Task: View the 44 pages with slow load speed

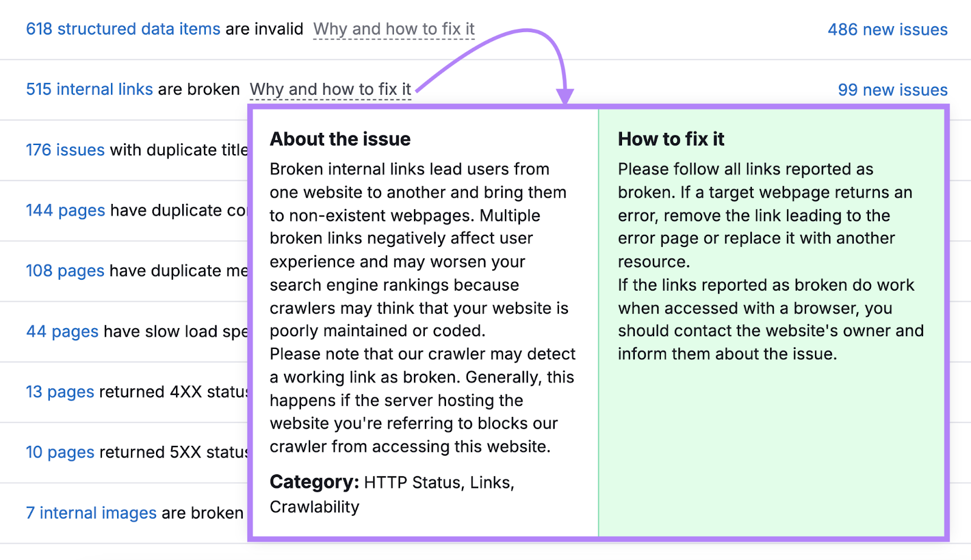Action: point(62,331)
